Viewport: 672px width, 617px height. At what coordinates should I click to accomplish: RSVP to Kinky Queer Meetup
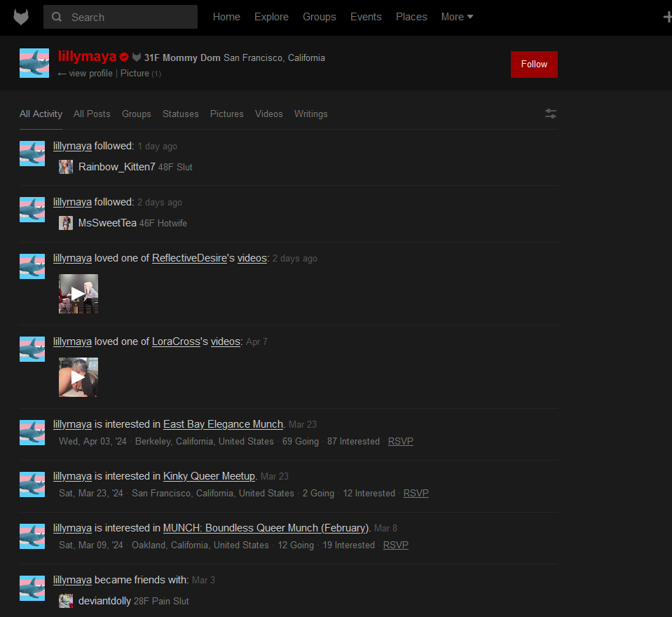click(416, 493)
